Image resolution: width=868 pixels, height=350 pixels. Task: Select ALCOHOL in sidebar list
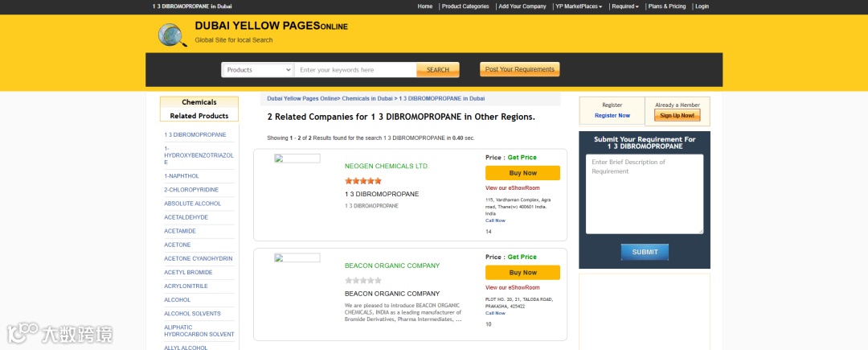[177, 300]
